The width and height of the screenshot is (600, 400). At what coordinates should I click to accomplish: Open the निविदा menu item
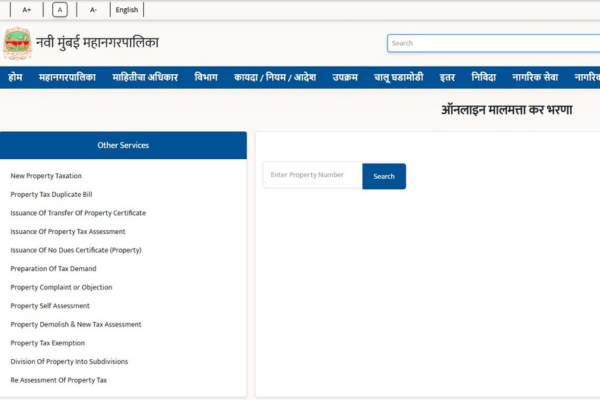click(x=483, y=77)
